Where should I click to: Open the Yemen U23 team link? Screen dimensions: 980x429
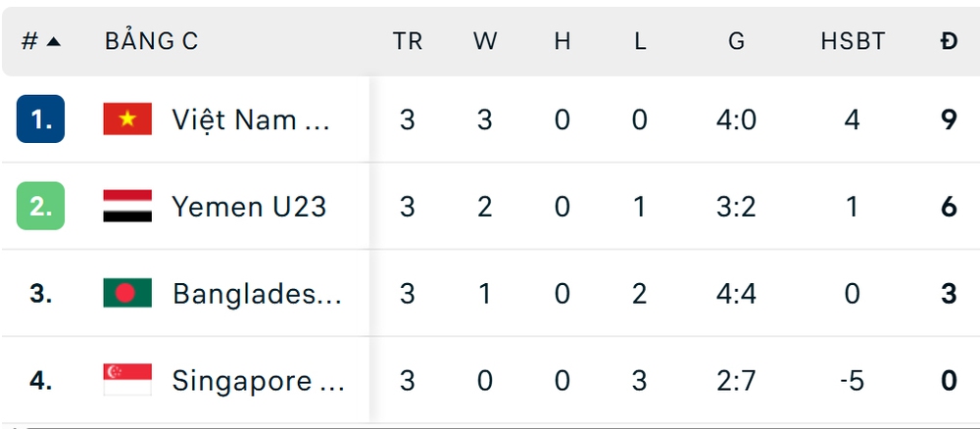tap(249, 207)
